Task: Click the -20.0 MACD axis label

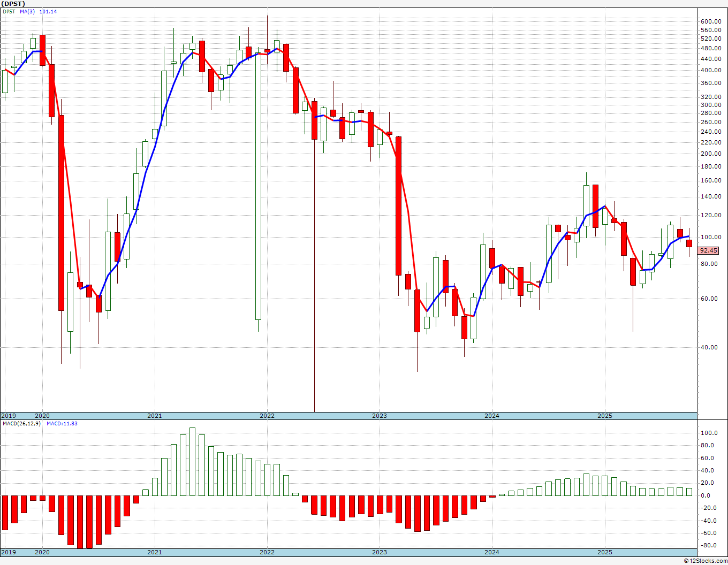Action: pyautogui.click(x=708, y=508)
